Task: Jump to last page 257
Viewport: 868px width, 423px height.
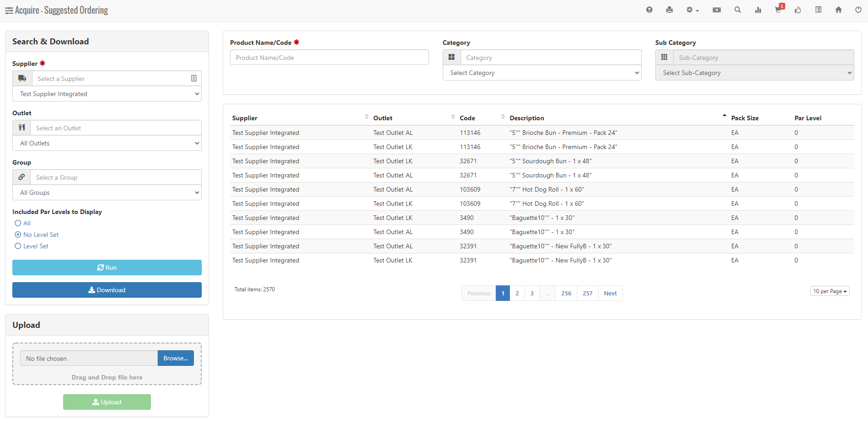Action: tap(588, 293)
